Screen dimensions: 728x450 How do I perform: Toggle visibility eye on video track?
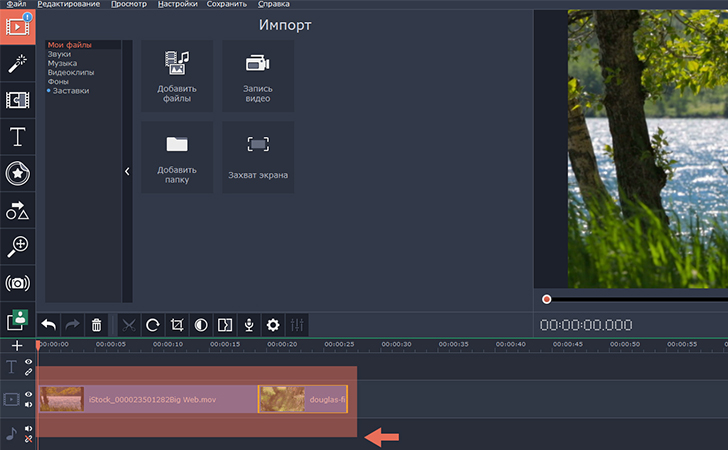29,395
